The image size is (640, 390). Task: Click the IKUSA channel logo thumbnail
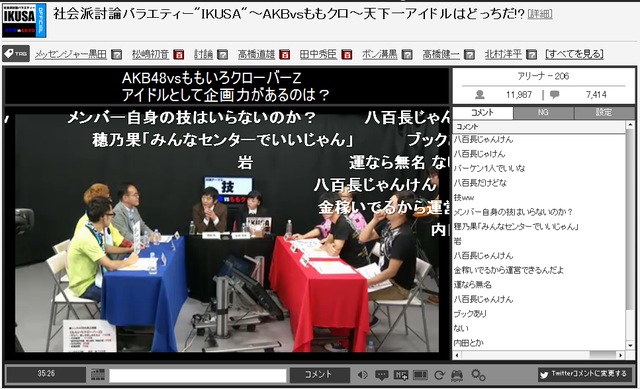coord(24,20)
